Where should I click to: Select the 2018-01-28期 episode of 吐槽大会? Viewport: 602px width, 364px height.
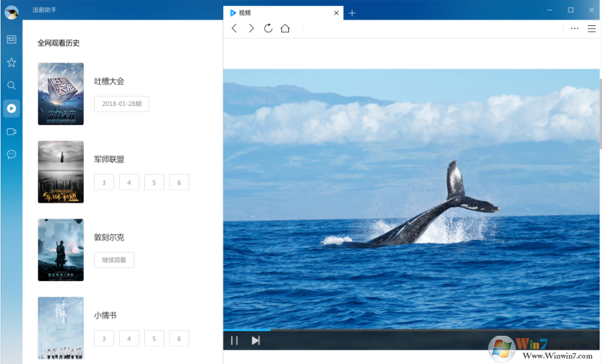122,104
